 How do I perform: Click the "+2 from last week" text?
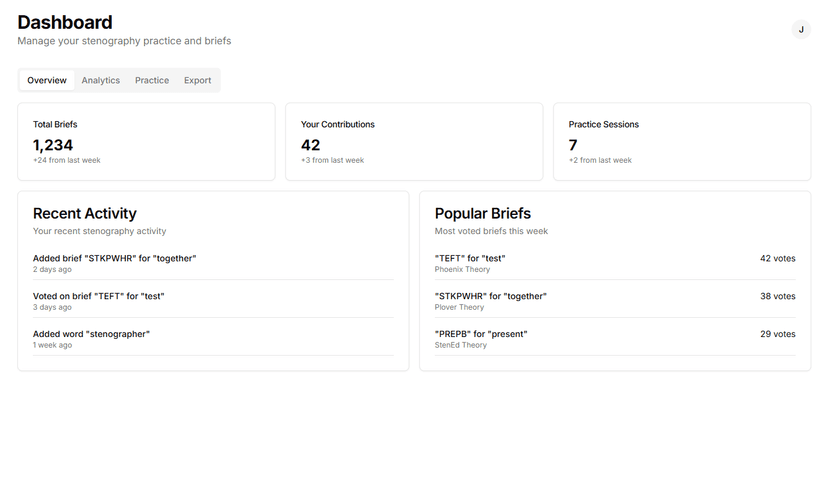[x=600, y=160]
